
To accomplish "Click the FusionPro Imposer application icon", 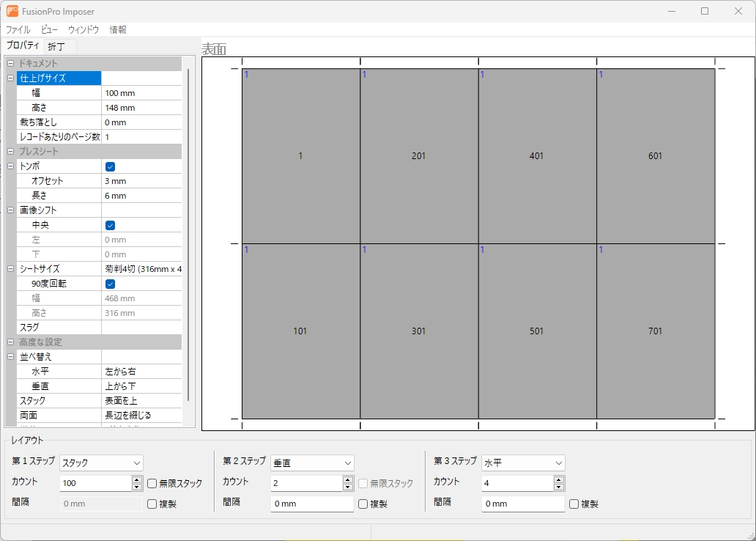I will 12,12.
